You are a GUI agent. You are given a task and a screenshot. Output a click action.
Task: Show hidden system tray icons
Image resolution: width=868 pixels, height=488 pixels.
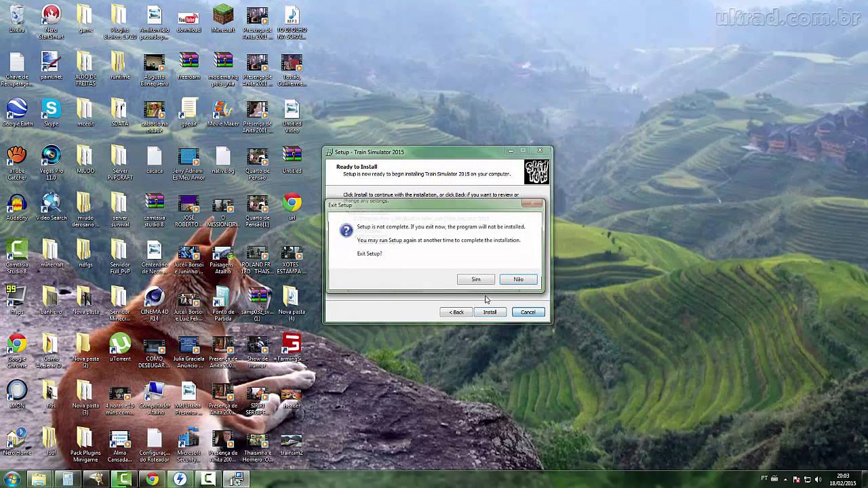point(786,479)
